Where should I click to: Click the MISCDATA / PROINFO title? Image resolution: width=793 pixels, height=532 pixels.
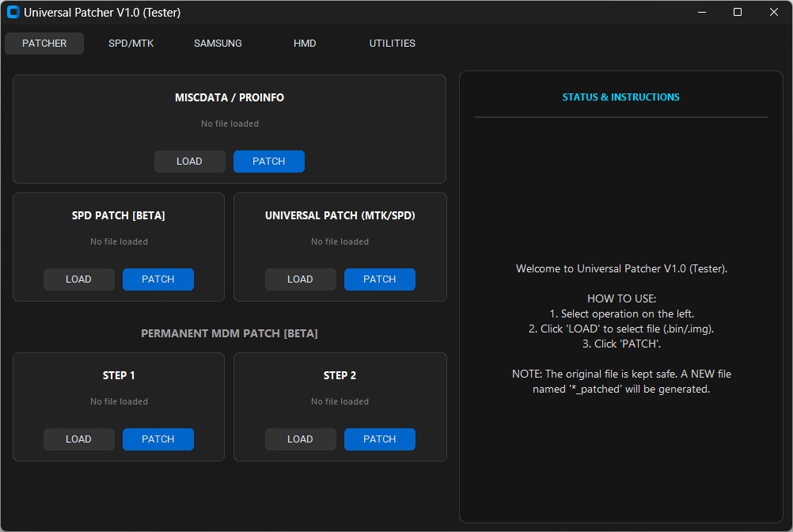coord(230,97)
